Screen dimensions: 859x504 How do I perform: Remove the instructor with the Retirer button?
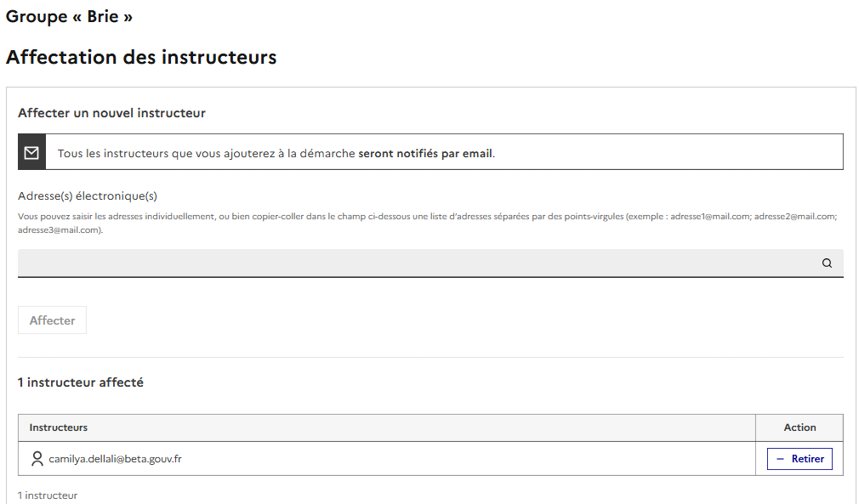point(799,459)
